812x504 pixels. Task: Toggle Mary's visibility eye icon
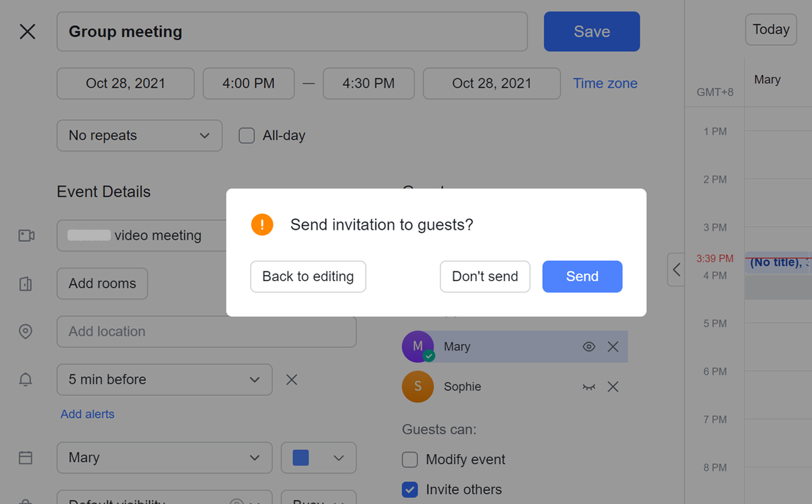(589, 347)
